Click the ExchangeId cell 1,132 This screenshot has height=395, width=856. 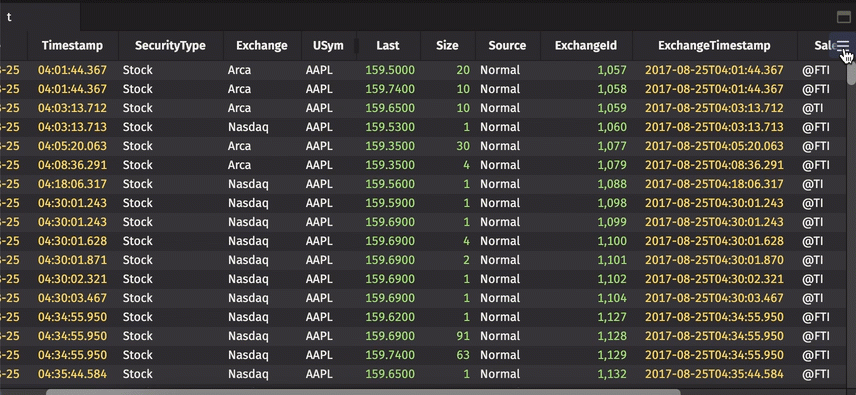612,374
